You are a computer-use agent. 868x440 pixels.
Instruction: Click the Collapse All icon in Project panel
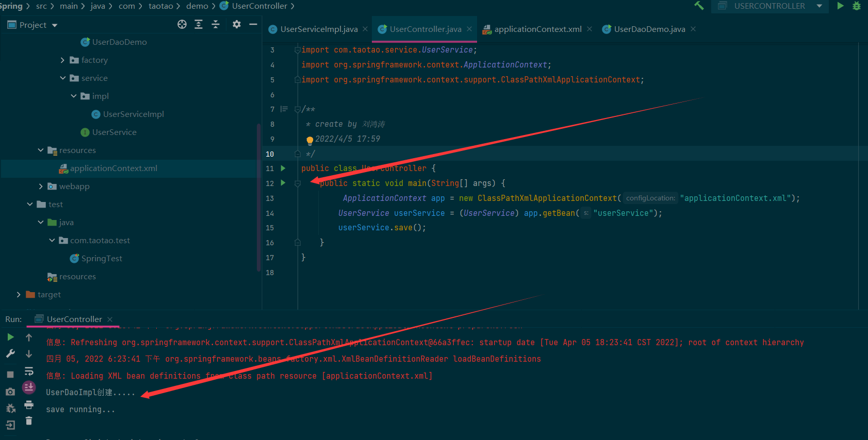(216, 24)
